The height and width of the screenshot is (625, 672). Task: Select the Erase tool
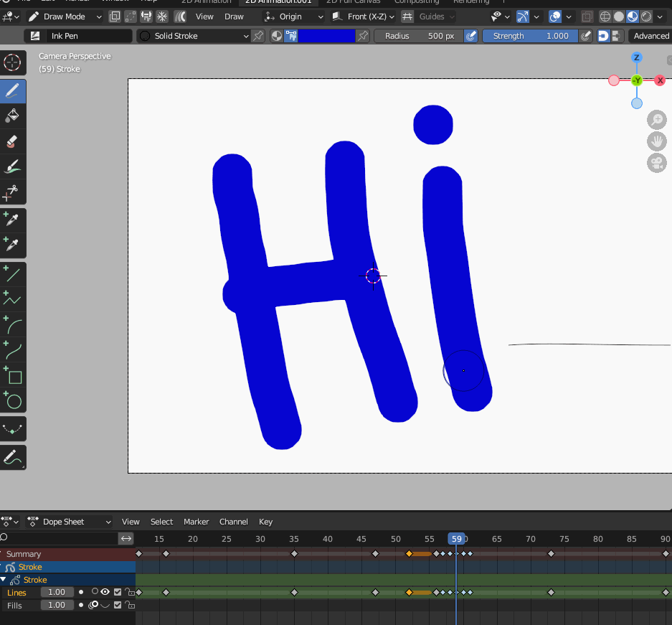(13, 141)
